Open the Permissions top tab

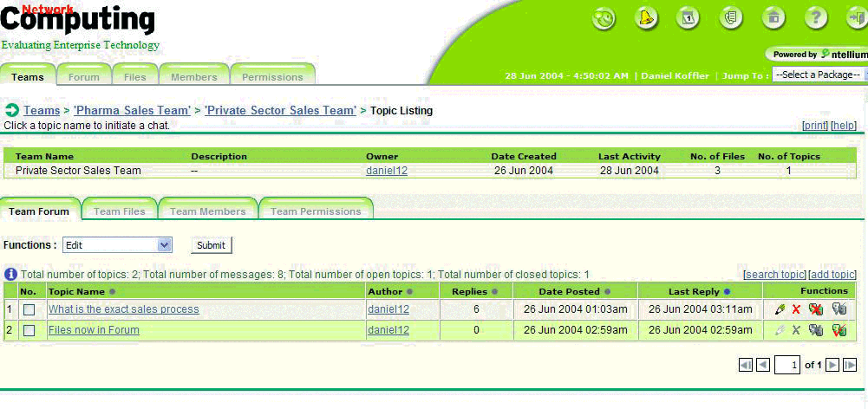[x=272, y=77]
